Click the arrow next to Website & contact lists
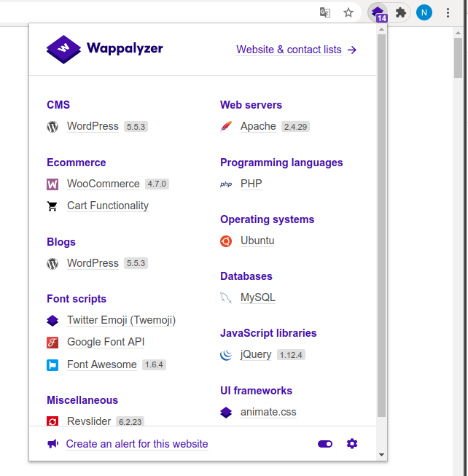 pos(352,50)
